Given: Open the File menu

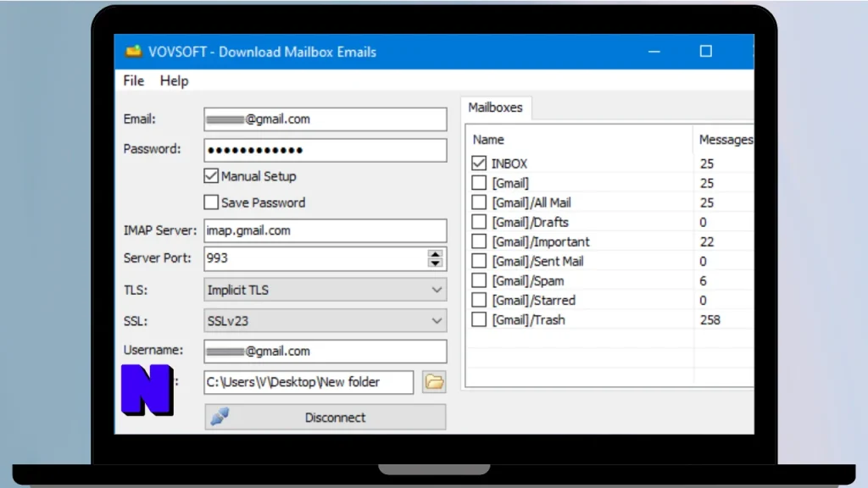Looking at the screenshot, I should 133,80.
